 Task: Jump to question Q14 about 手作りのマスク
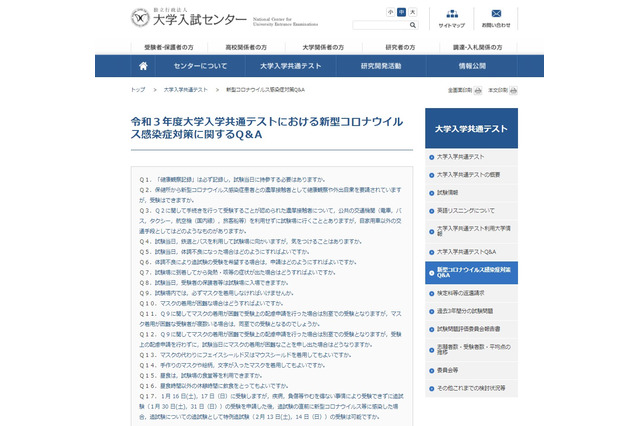(232, 365)
